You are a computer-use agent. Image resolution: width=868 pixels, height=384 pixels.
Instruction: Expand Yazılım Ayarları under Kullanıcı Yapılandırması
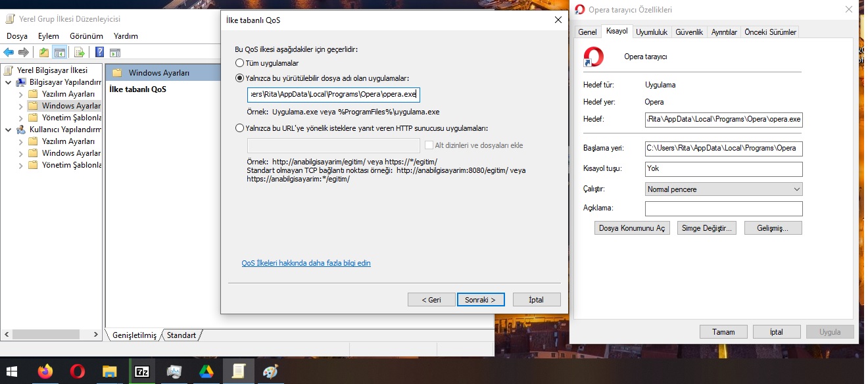tap(20, 141)
